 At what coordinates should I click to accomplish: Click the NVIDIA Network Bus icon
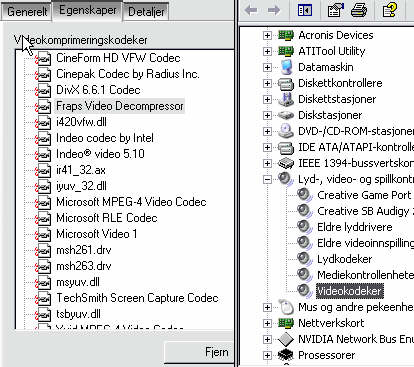pyautogui.click(x=286, y=339)
